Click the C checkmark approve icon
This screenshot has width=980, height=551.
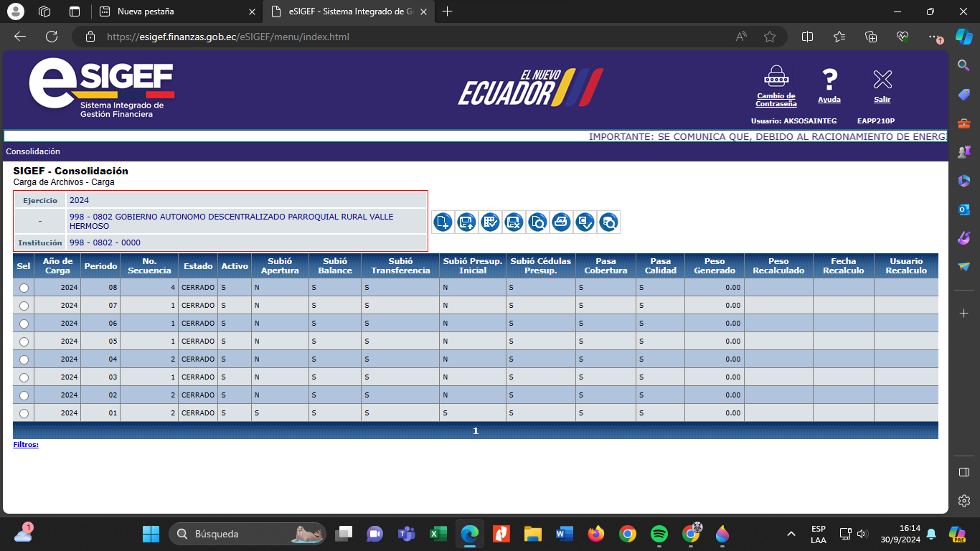point(585,222)
